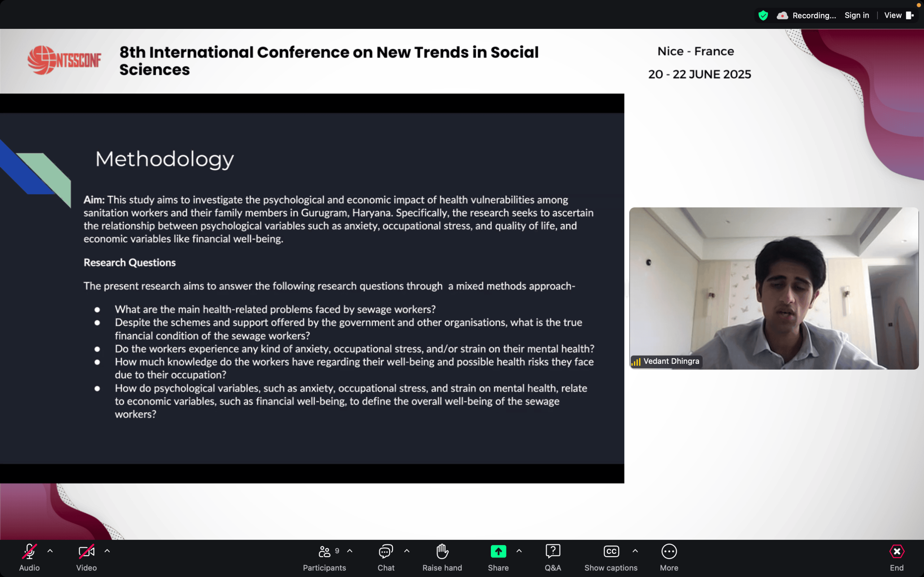Click the green encryption shield icon

(763, 15)
